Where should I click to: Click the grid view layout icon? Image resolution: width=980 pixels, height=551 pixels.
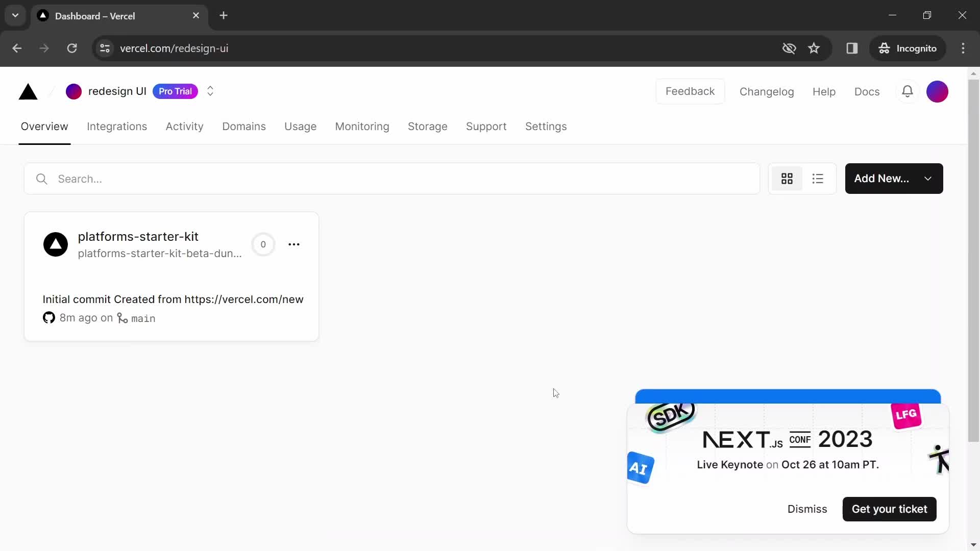tap(788, 178)
